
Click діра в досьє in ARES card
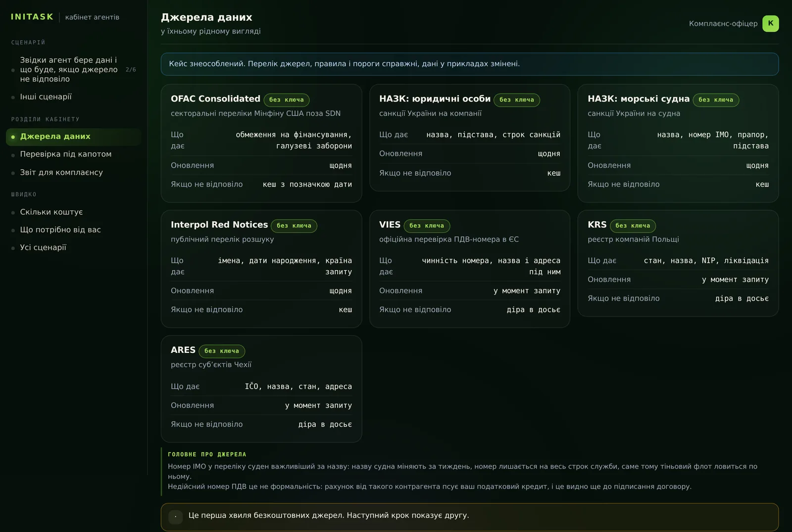click(x=325, y=425)
